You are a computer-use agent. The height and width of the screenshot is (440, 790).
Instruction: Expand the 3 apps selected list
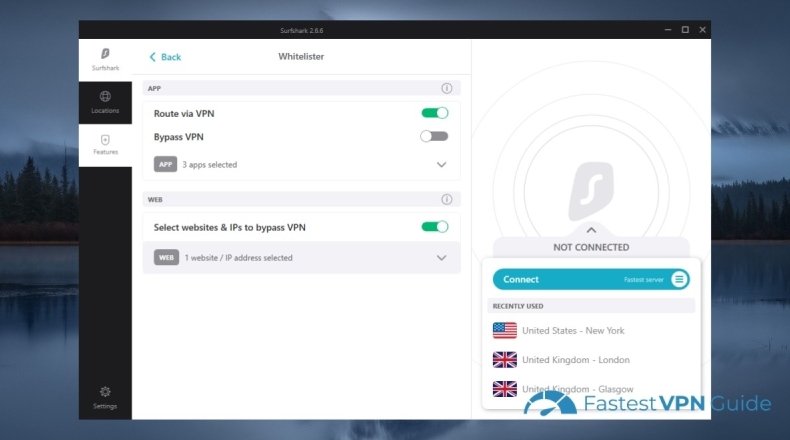coord(441,164)
